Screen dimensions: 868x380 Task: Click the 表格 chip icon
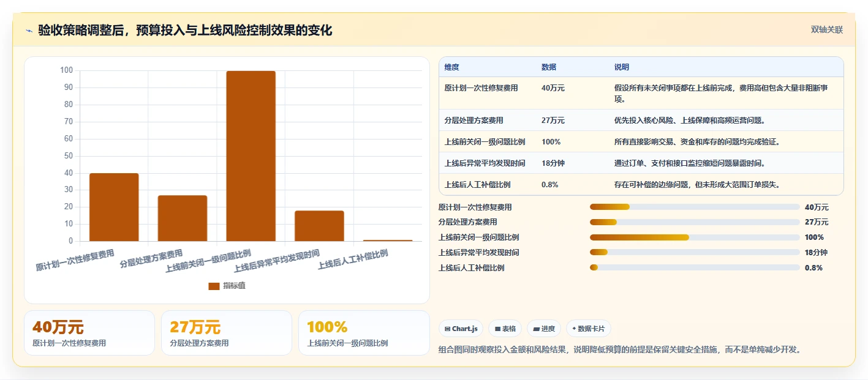497,329
